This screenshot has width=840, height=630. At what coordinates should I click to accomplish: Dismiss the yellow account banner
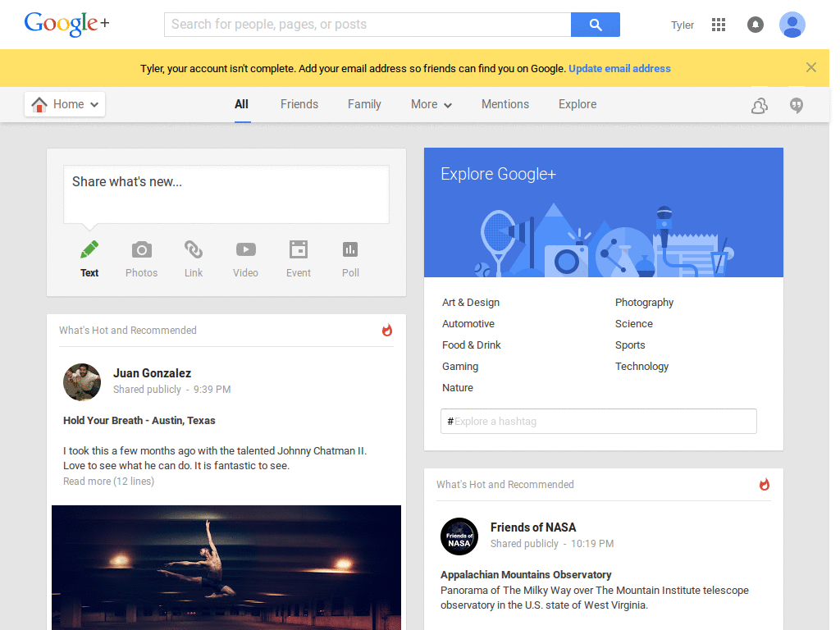click(x=811, y=67)
